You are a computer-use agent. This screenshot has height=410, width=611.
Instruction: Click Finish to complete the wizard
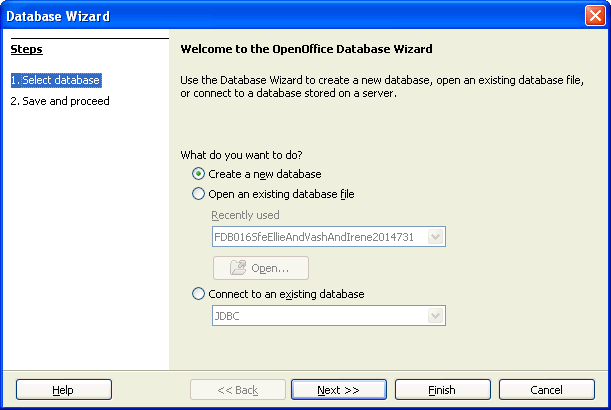[x=443, y=390]
